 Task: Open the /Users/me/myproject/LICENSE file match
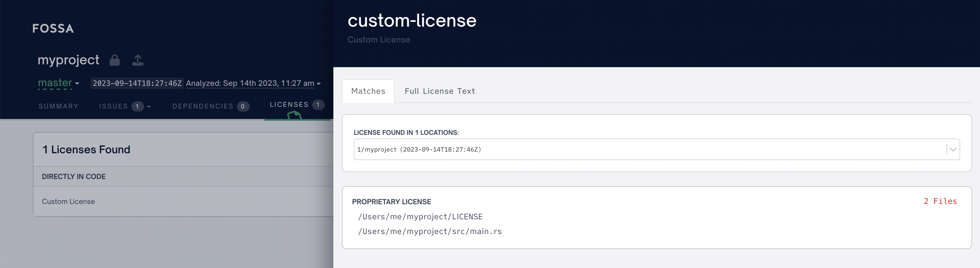pos(420,217)
